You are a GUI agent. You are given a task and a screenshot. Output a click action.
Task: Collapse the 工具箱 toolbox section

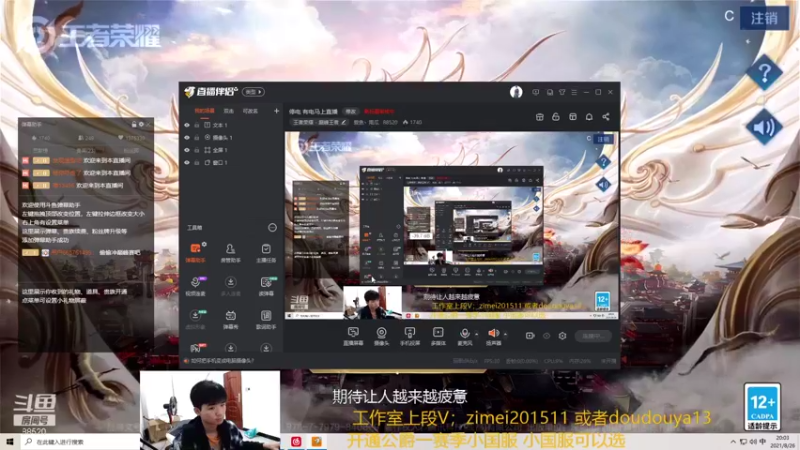272,228
